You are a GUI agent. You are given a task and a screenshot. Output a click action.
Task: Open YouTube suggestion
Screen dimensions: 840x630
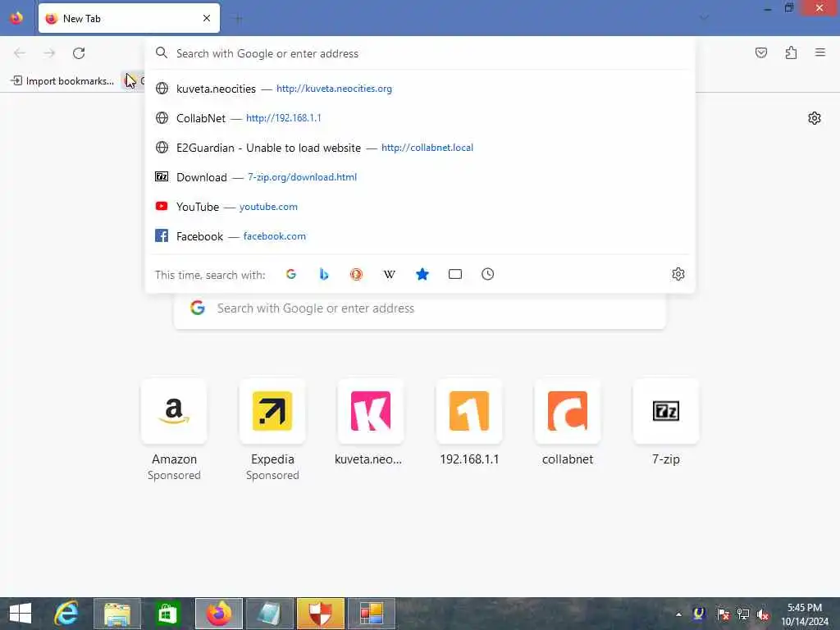point(420,206)
